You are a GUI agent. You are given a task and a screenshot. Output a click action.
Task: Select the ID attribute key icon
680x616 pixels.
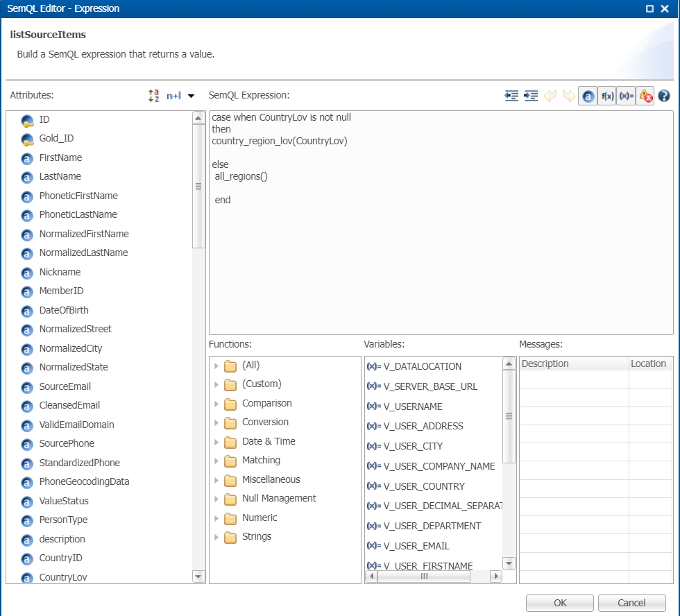click(27, 121)
